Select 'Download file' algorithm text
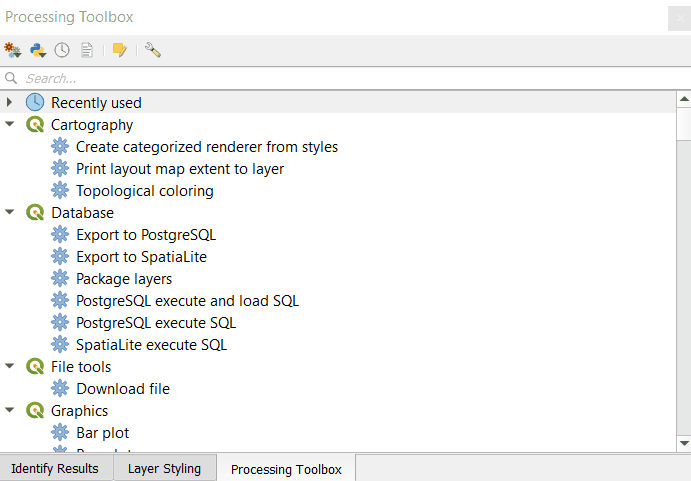 point(123,389)
